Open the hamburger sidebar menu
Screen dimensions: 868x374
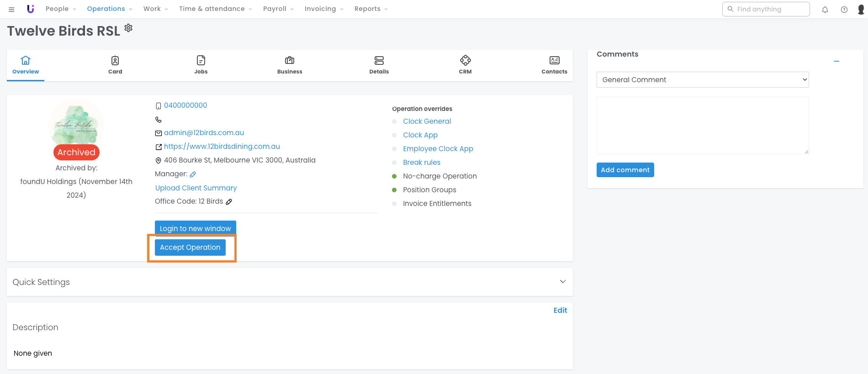click(x=11, y=9)
